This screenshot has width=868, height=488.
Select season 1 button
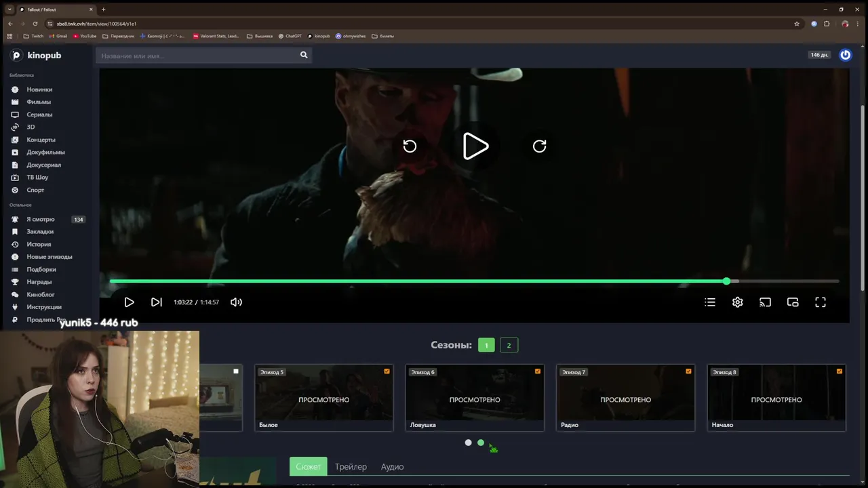(x=486, y=345)
